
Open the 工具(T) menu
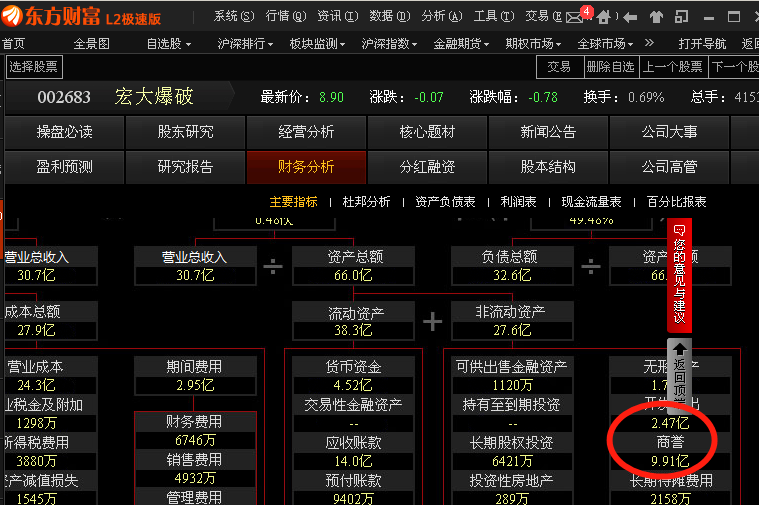coord(494,17)
